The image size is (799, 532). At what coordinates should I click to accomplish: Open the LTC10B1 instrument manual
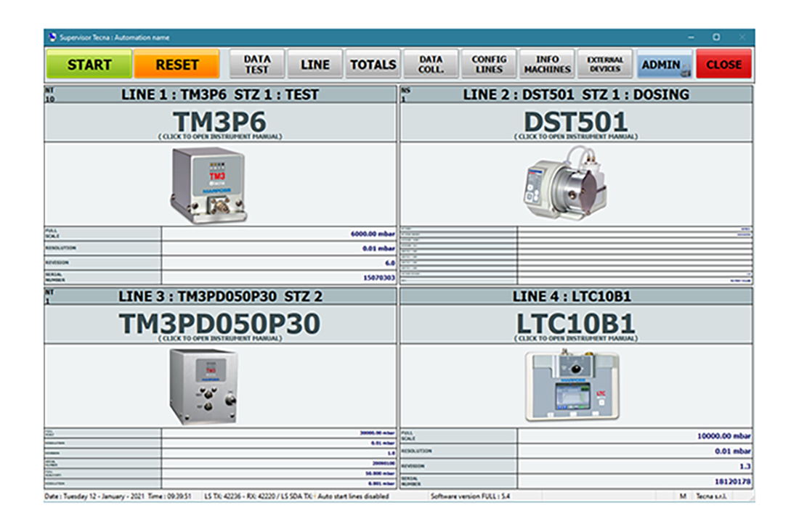[576, 324]
